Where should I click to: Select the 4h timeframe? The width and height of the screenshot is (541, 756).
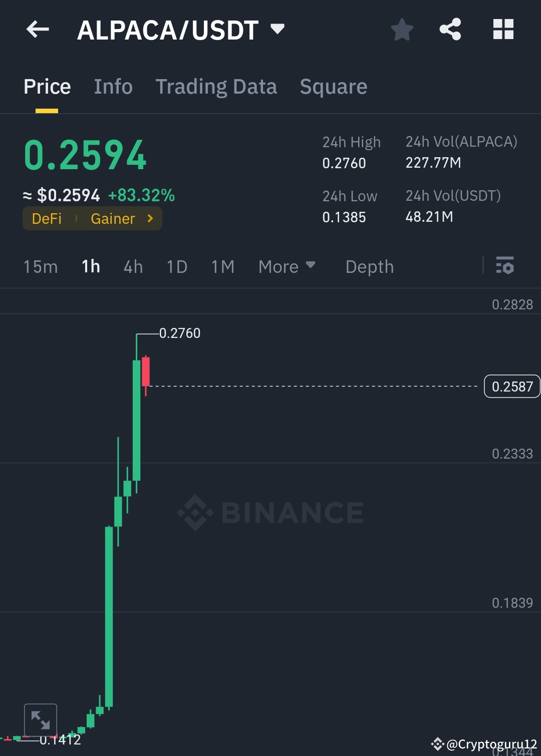coord(133,267)
